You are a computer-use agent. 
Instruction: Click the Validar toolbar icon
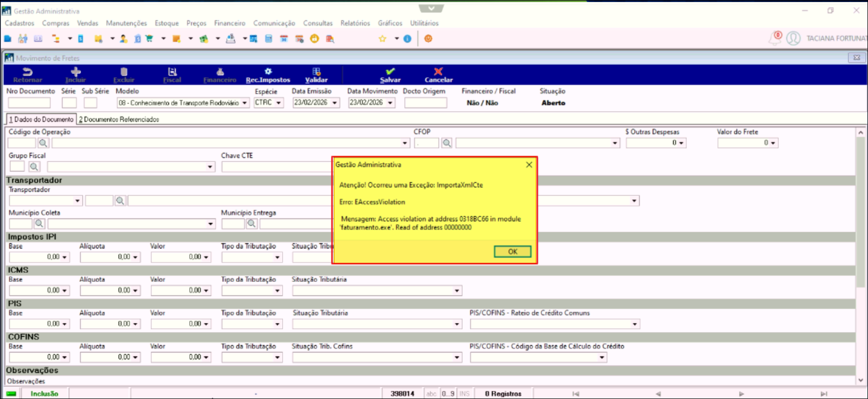316,72
